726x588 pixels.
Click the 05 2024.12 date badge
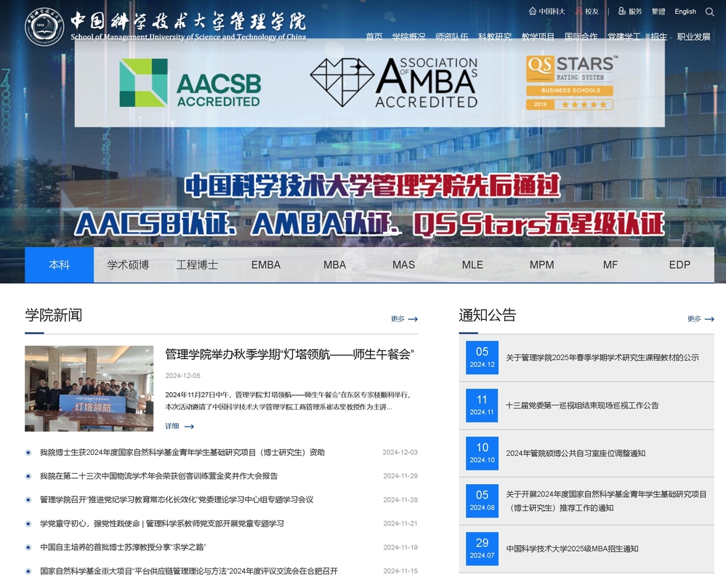pyautogui.click(x=482, y=358)
